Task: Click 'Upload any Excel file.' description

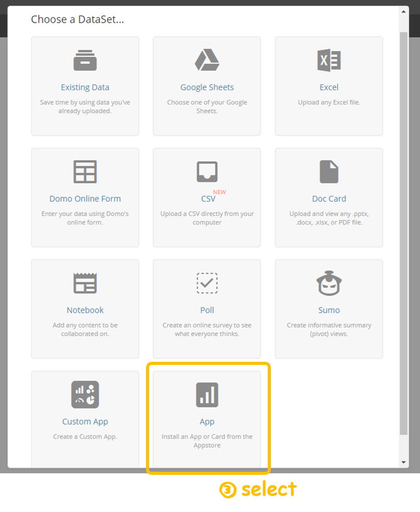Action: pyautogui.click(x=329, y=102)
